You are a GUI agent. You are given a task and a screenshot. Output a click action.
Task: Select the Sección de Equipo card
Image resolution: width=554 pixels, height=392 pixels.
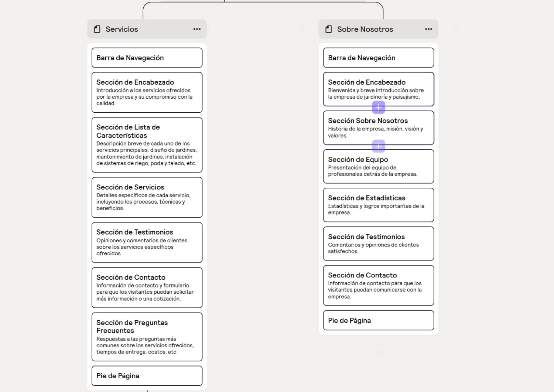(x=379, y=166)
